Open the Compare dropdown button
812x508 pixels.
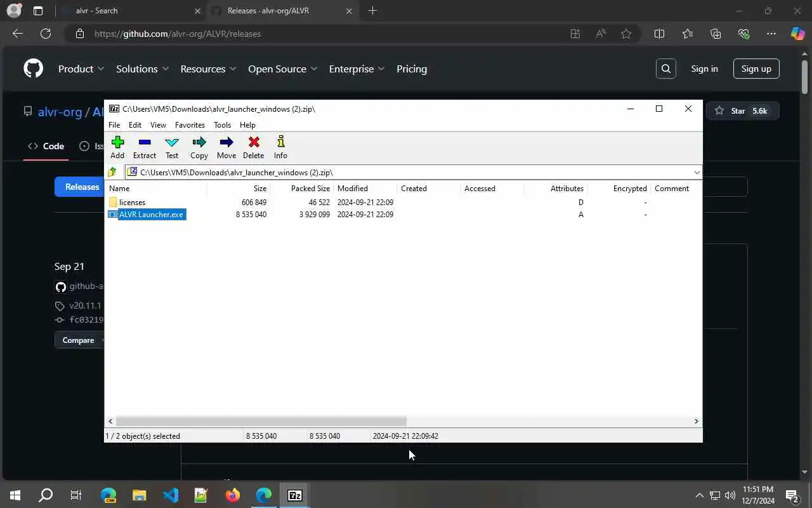point(81,340)
